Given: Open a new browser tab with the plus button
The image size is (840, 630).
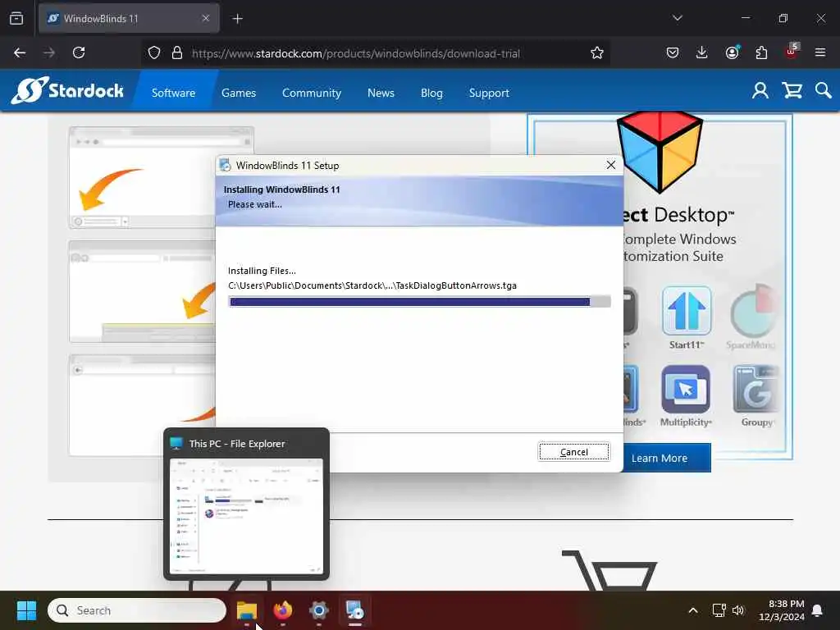Looking at the screenshot, I should pos(237,19).
